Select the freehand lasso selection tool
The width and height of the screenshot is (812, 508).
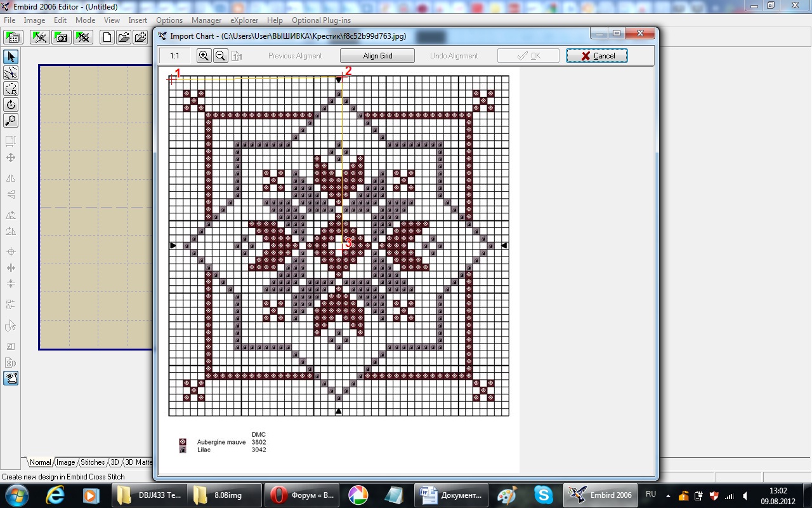click(x=11, y=89)
